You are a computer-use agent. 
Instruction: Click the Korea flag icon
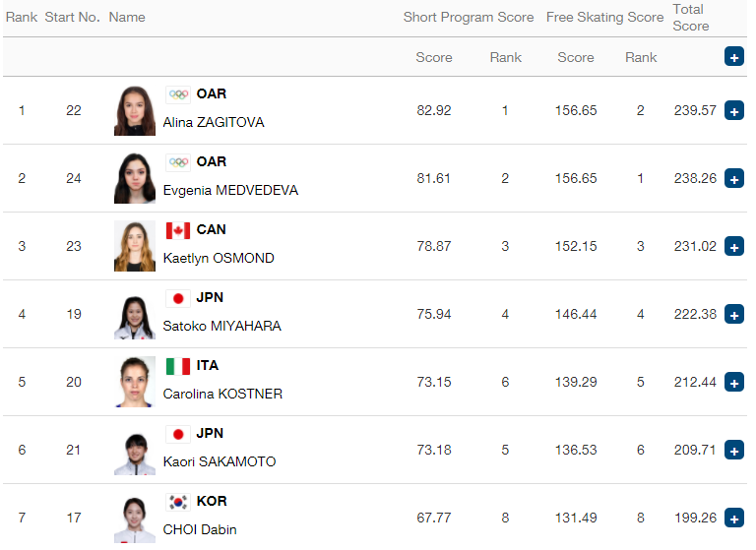[x=178, y=502]
